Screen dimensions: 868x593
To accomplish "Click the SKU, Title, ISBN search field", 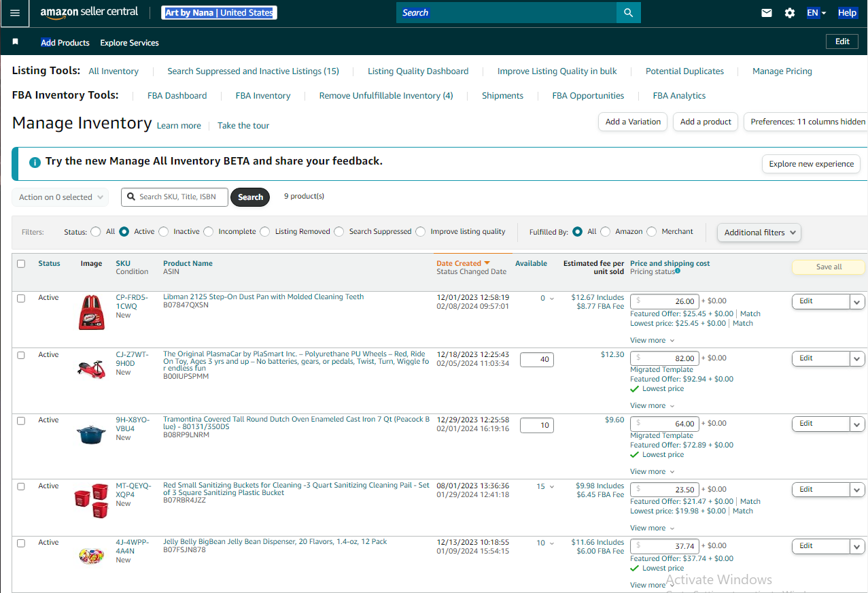I will pyautogui.click(x=175, y=197).
